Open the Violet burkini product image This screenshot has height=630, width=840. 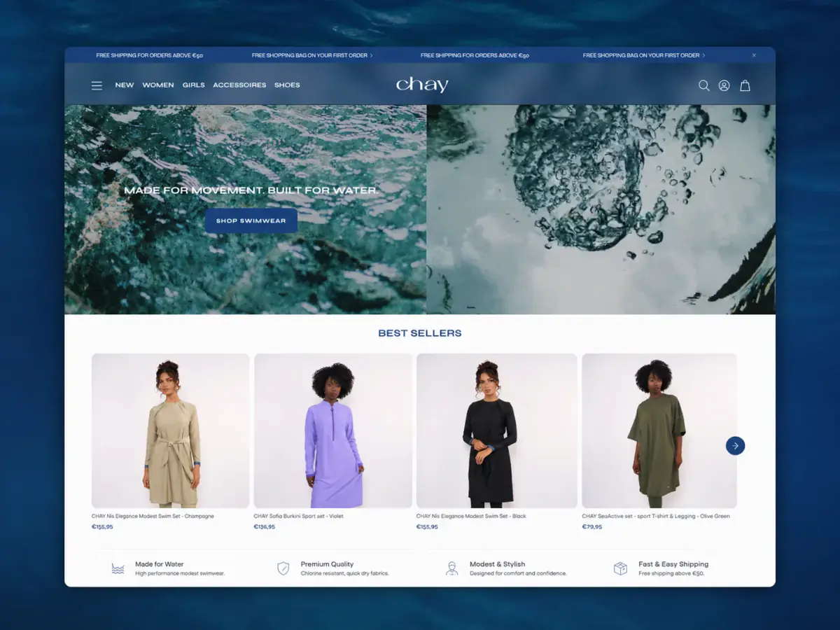pos(333,430)
